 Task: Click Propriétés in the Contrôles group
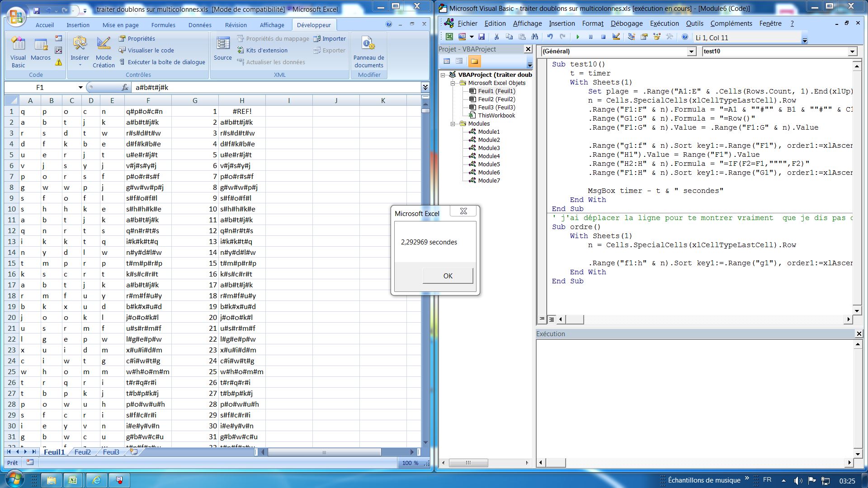tap(137, 38)
